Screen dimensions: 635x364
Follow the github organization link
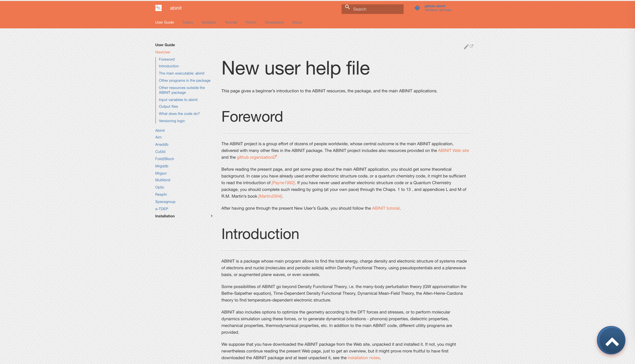click(x=255, y=157)
